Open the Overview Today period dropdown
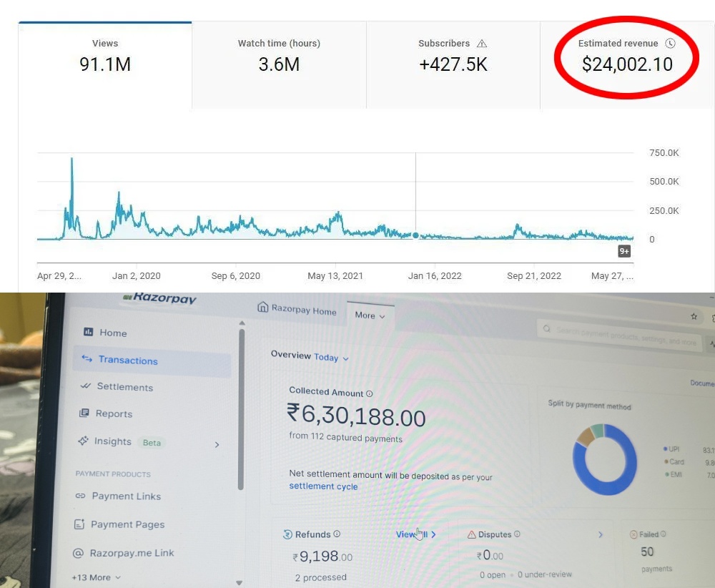The image size is (715, 588). coord(331,358)
